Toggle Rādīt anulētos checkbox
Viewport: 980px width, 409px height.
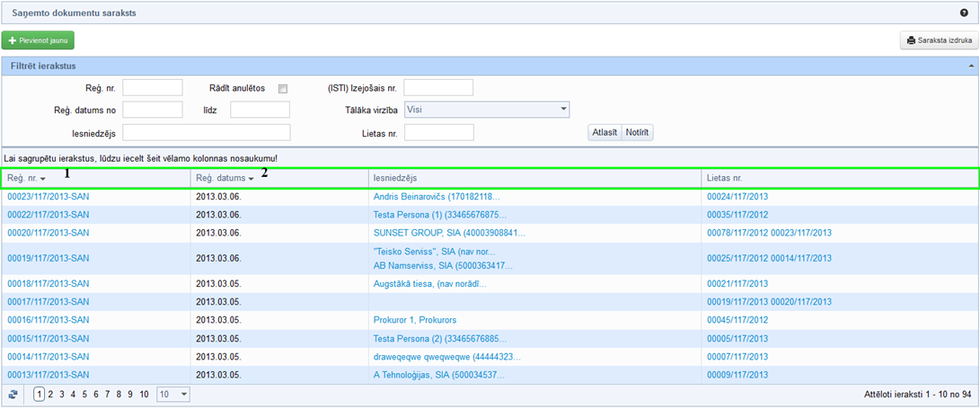tap(282, 88)
